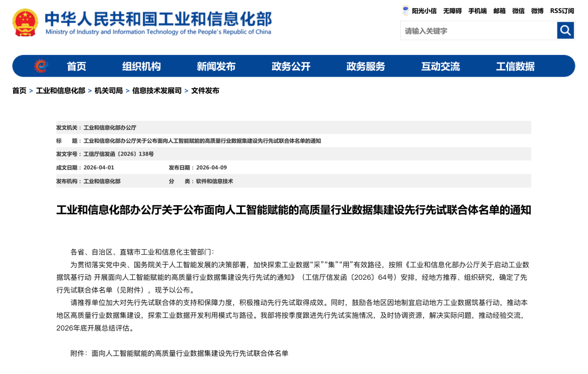Screen dimensions: 588x374
Task: Go to 新闻发布 section
Action: click(216, 66)
